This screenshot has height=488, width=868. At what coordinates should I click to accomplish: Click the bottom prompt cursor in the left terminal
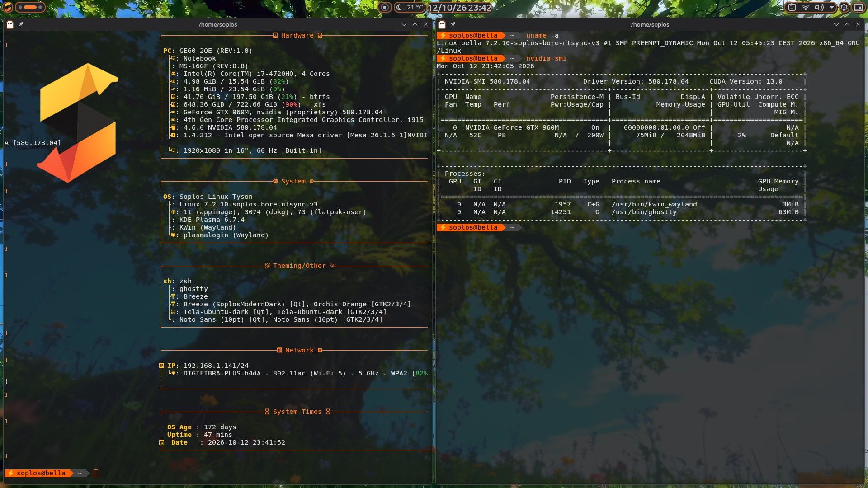pyautogui.click(x=96, y=473)
